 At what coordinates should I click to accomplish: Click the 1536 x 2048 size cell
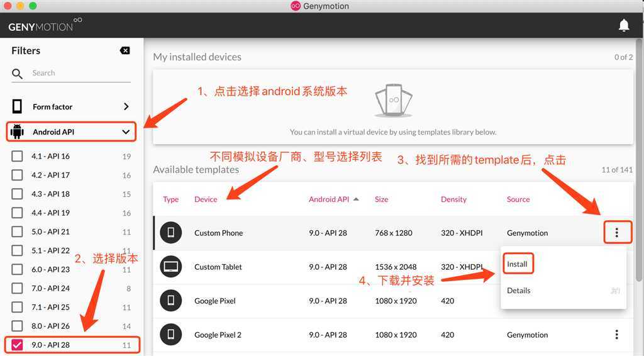pyautogui.click(x=396, y=267)
